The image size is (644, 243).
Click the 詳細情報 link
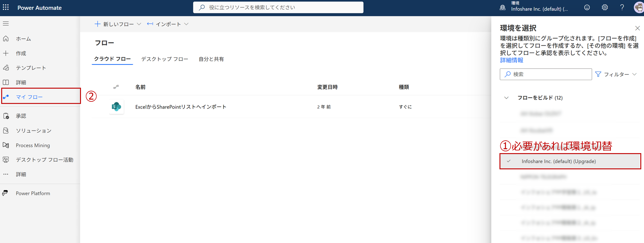tap(512, 60)
